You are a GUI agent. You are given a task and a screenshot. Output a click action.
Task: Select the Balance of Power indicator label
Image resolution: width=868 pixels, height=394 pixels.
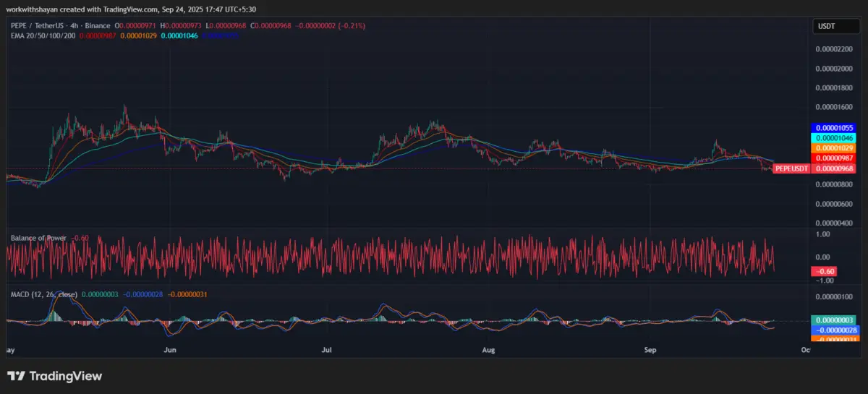pyautogui.click(x=38, y=237)
